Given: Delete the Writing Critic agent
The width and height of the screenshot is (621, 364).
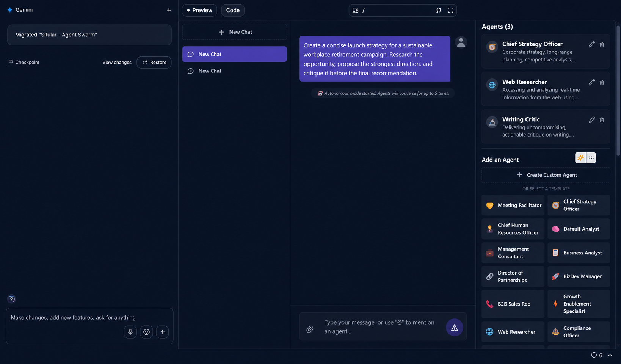Looking at the screenshot, I should point(602,120).
